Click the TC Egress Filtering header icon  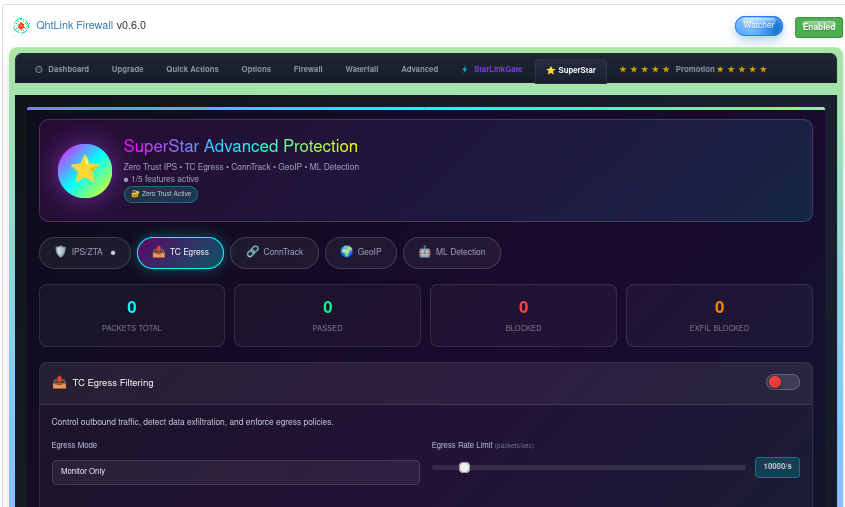click(60, 382)
